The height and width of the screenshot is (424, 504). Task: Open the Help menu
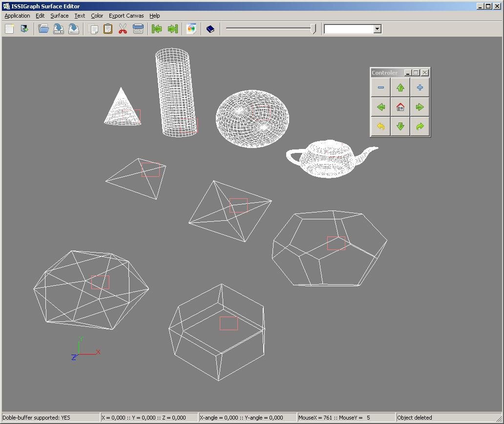click(155, 16)
